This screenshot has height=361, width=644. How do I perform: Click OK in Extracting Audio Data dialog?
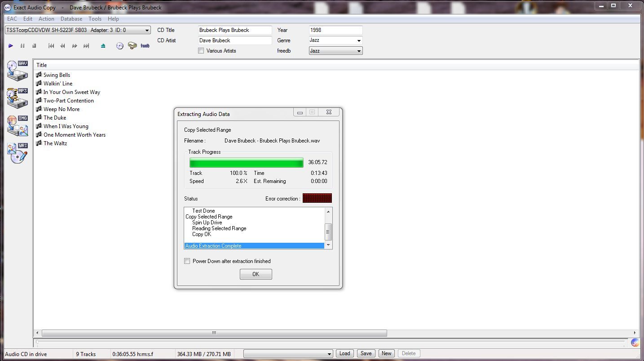pyautogui.click(x=256, y=274)
